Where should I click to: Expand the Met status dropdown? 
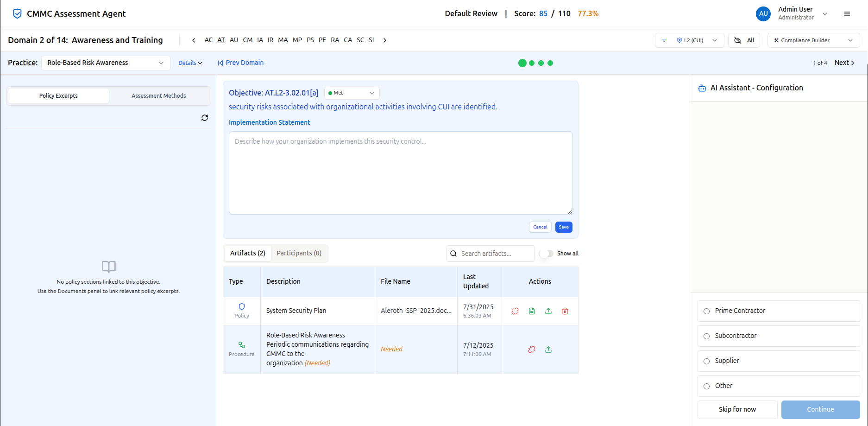click(x=352, y=93)
